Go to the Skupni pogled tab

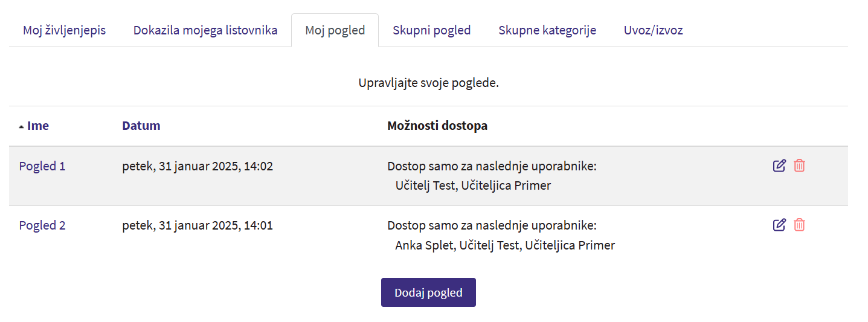coord(431,30)
